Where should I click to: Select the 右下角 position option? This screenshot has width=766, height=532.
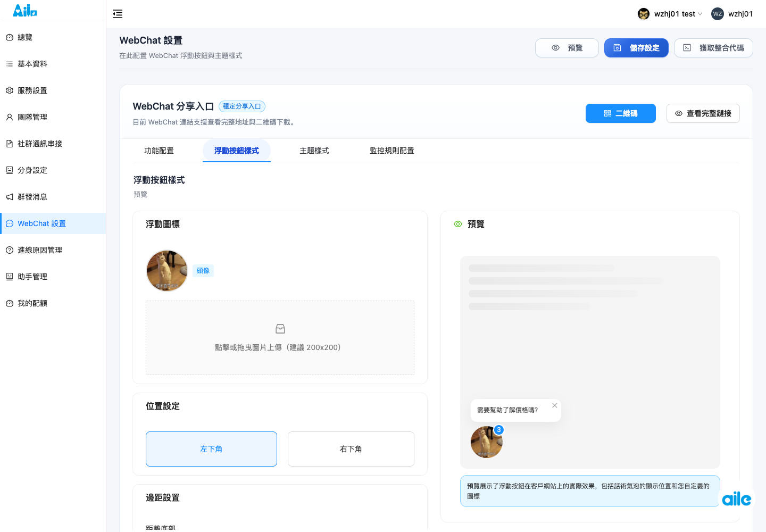(x=351, y=449)
